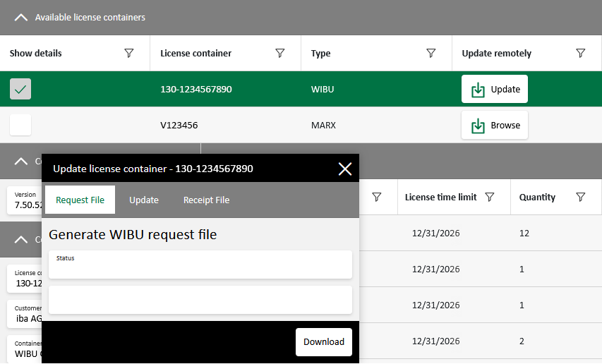The height and width of the screenshot is (364, 602).
Task: Click the Type column filter icon
Action: click(x=431, y=54)
